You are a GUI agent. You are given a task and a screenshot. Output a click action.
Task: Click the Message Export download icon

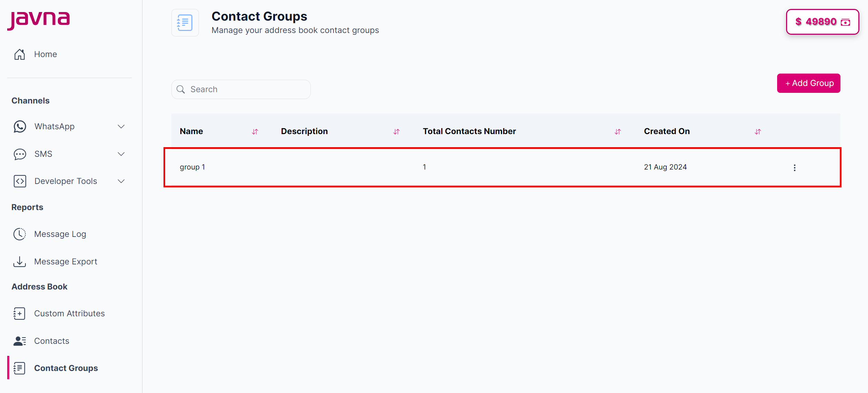tap(20, 261)
